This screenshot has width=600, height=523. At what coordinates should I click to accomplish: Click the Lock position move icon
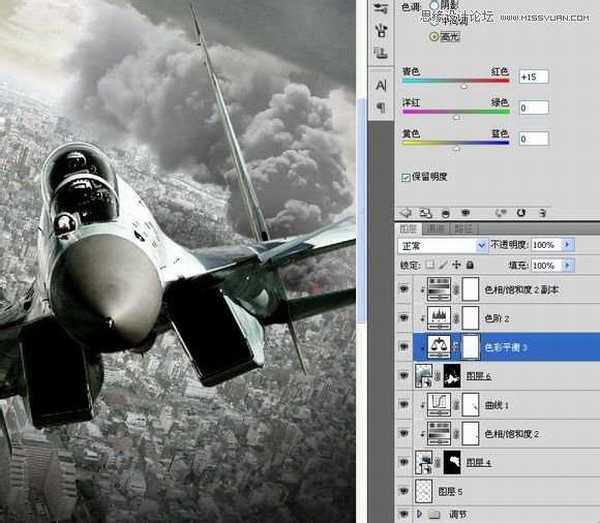click(x=457, y=265)
